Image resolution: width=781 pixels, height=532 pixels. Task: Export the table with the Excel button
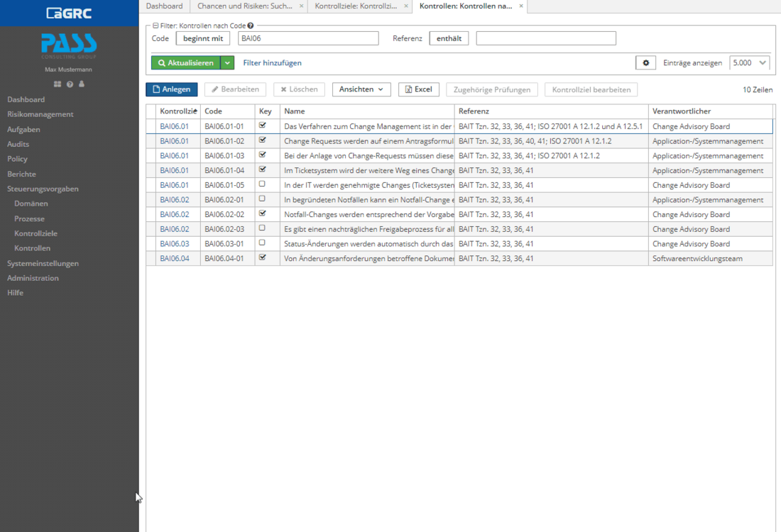(418, 89)
